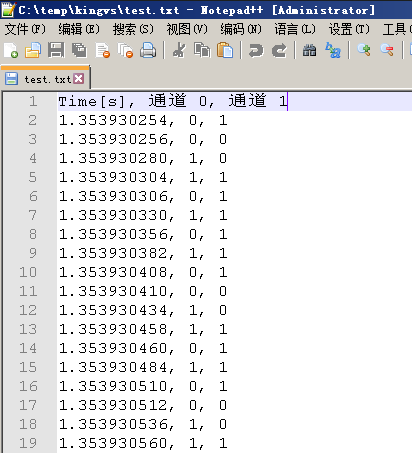Viewport: 412px width, 453px height.
Task: Click the save-state icon on the test.txt tab
Action: (11, 79)
